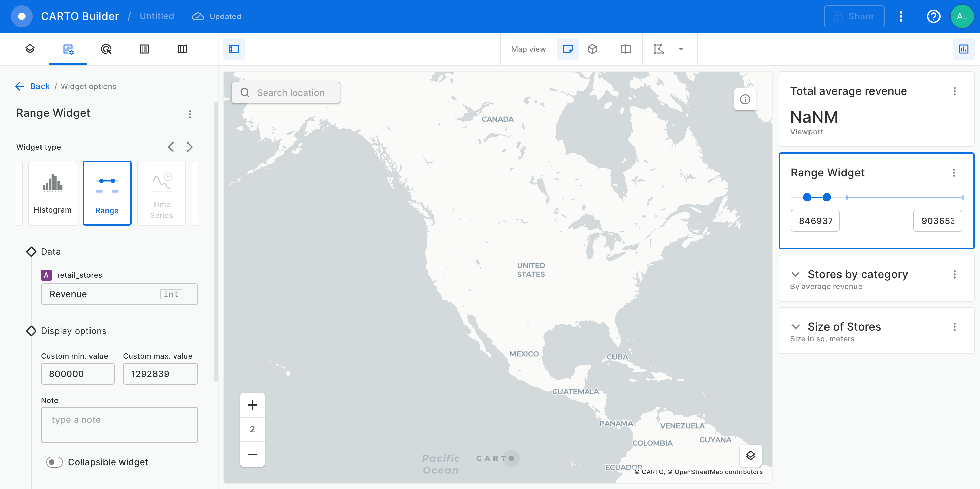Zoom out on the map

tap(252, 454)
